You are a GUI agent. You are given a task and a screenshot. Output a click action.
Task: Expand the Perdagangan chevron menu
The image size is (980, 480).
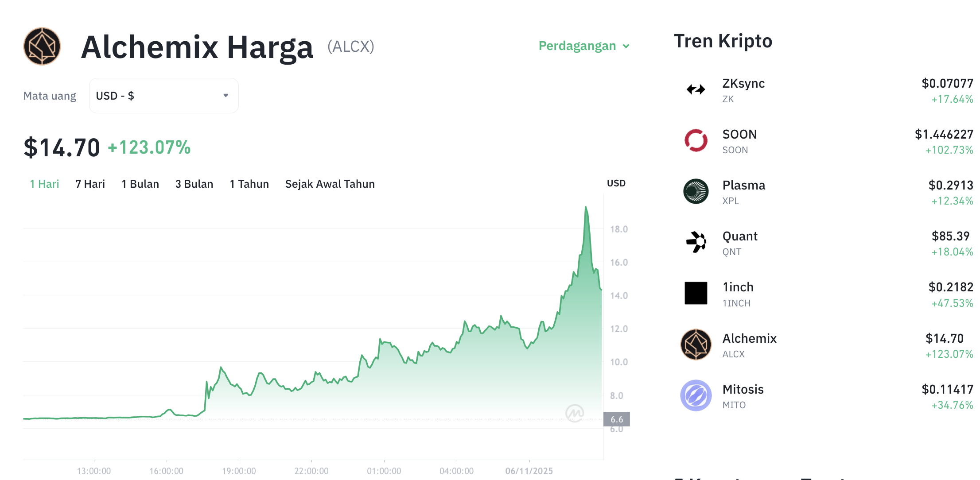[x=626, y=46]
